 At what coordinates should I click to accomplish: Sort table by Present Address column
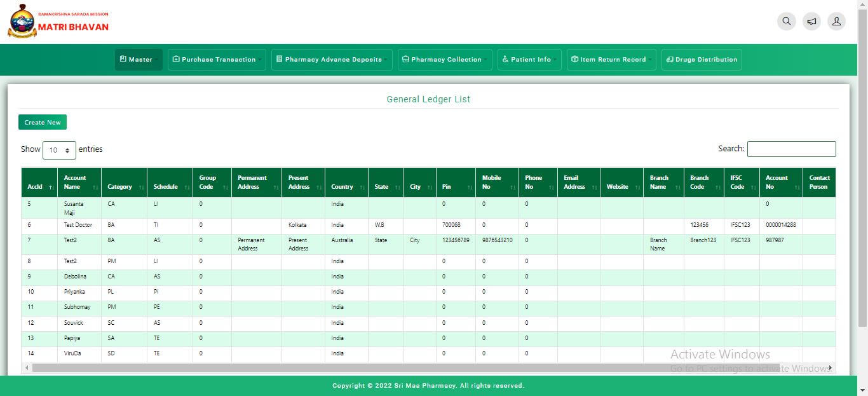303,182
